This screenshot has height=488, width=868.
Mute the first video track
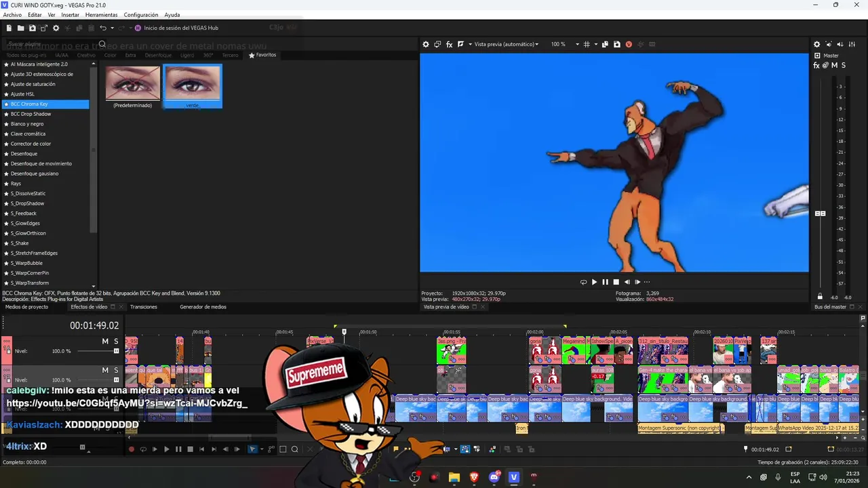coord(105,342)
